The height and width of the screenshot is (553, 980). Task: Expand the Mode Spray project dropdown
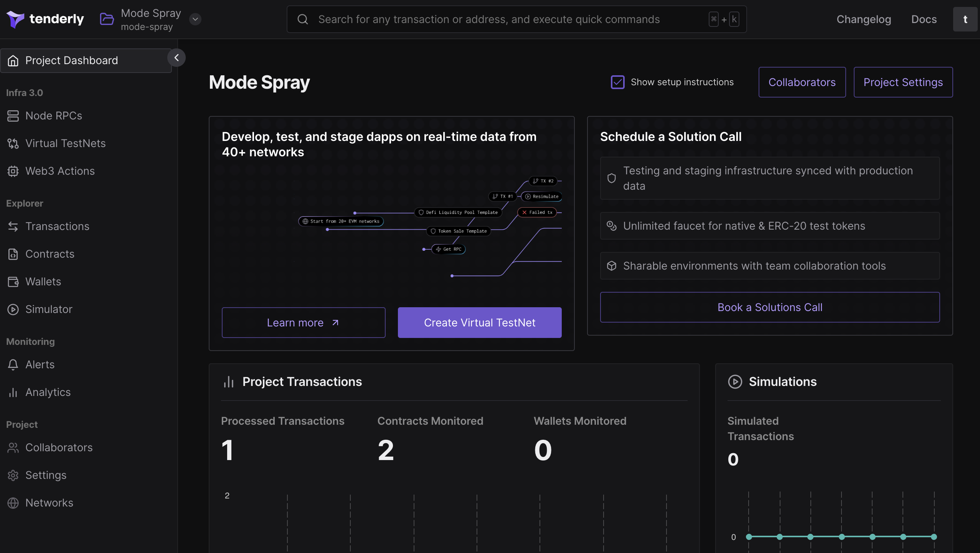[x=195, y=19]
